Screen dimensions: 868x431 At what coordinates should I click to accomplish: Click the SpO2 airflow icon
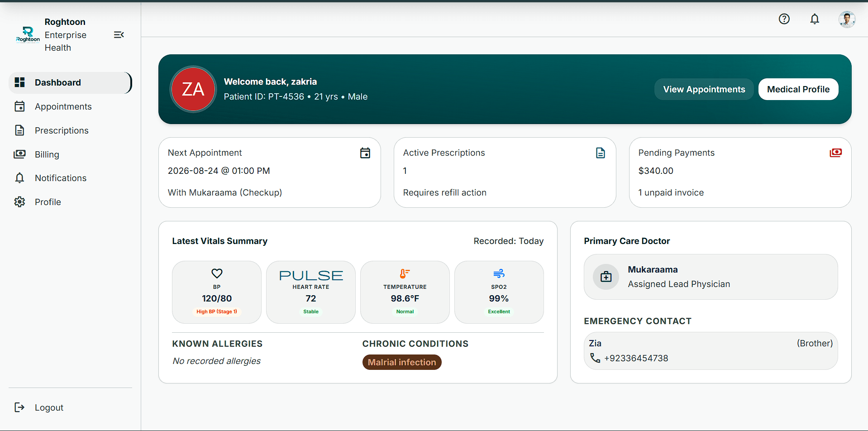pyautogui.click(x=499, y=273)
